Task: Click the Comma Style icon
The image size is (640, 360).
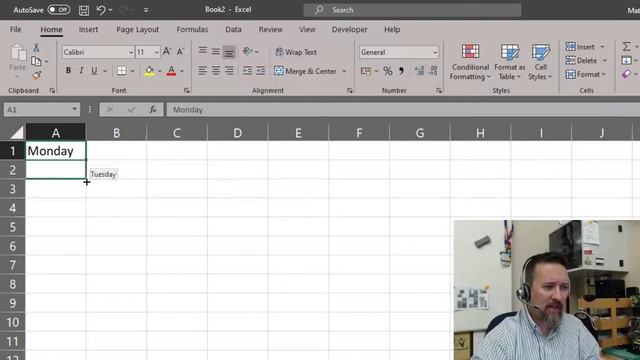Action: [401, 71]
